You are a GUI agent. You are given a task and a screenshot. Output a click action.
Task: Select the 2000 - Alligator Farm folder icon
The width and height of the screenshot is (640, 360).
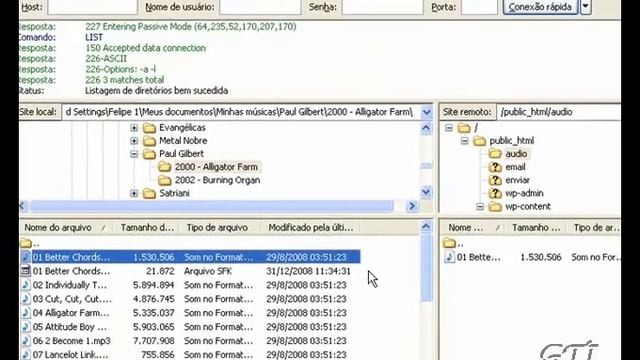pyautogui.click(x=164, y=167)
